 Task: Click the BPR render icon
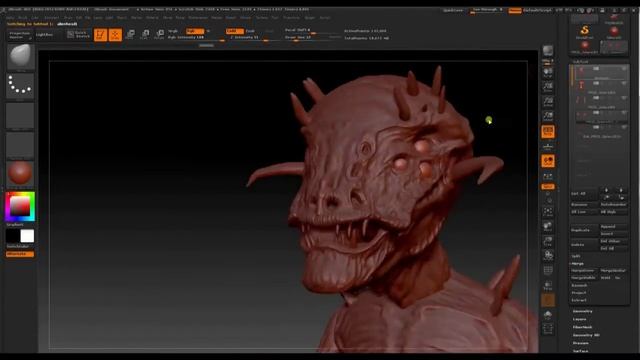548,51
